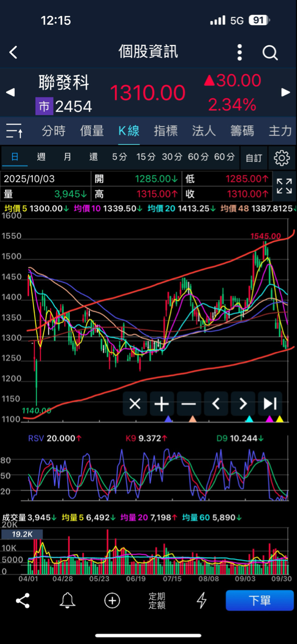297x644 pixels.
Task: Tap the back arrow in header
Action: click(x=13, y=52)
